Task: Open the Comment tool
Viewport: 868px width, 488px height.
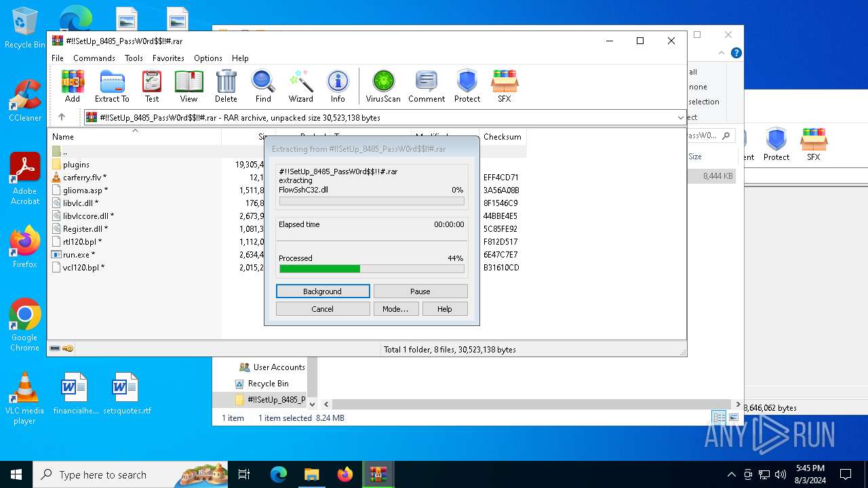Action: tap(427, 86)
